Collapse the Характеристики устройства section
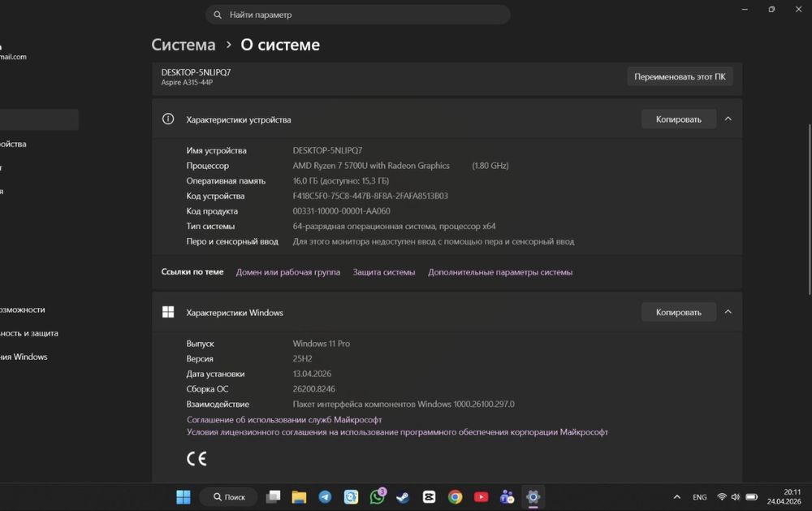 (728, 119)
